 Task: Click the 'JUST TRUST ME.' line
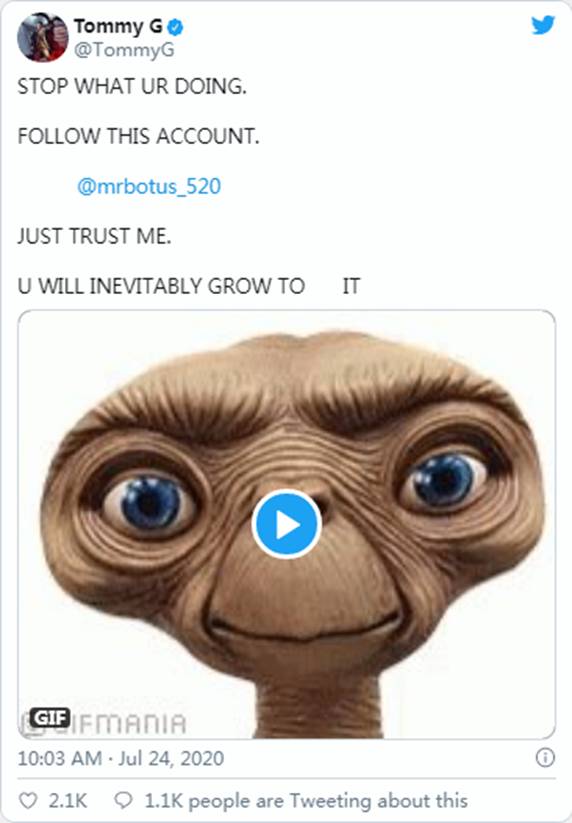point(94,236)
